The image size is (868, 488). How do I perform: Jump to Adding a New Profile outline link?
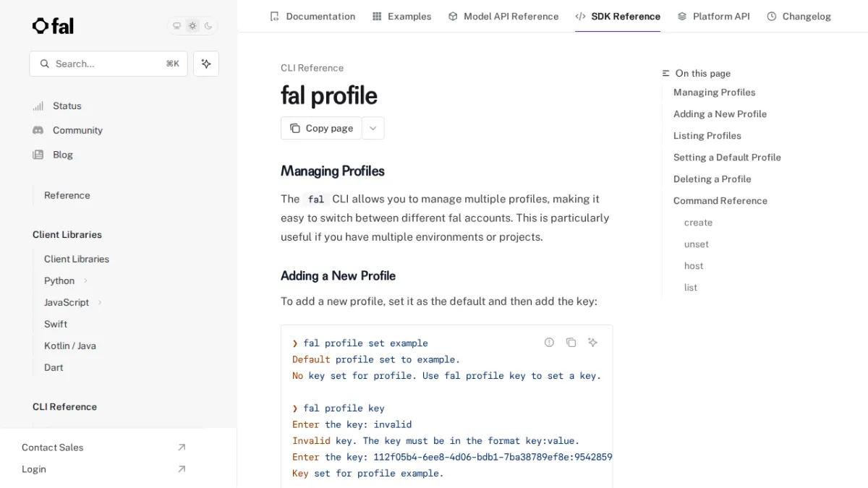point(720,114)
